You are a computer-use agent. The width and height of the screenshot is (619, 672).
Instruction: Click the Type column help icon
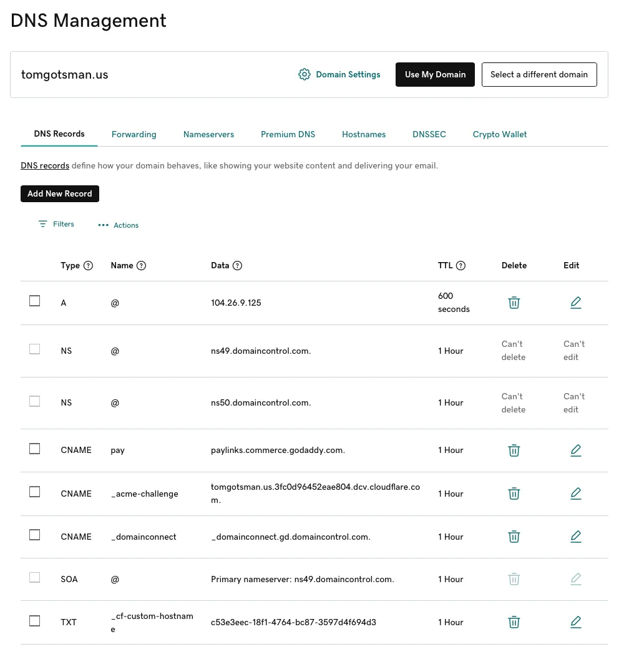pyautogui.click(x=88, y=266)
